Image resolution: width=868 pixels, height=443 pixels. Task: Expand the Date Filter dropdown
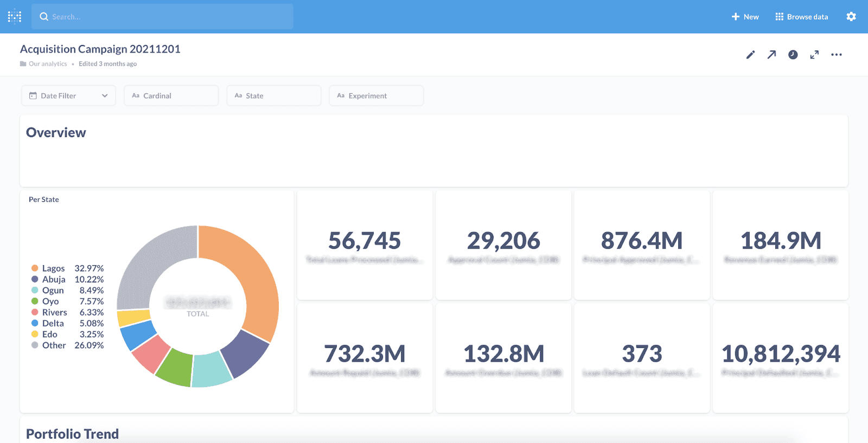[68, 95]
